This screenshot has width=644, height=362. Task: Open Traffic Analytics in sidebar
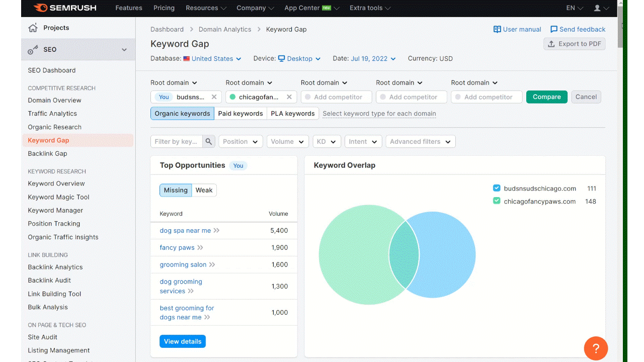[x=52, y=114]
